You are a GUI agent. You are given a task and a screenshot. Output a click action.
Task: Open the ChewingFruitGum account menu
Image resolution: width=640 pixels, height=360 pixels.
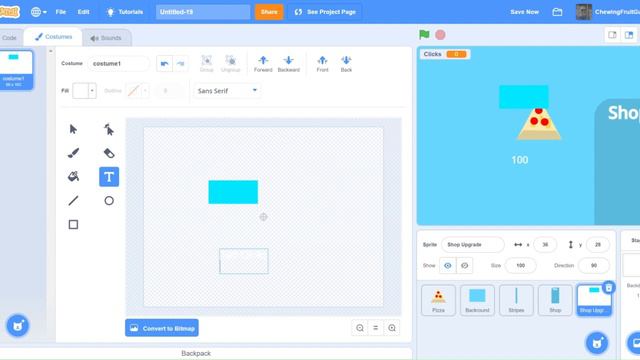pyautogui.click(x=608, y=12)
